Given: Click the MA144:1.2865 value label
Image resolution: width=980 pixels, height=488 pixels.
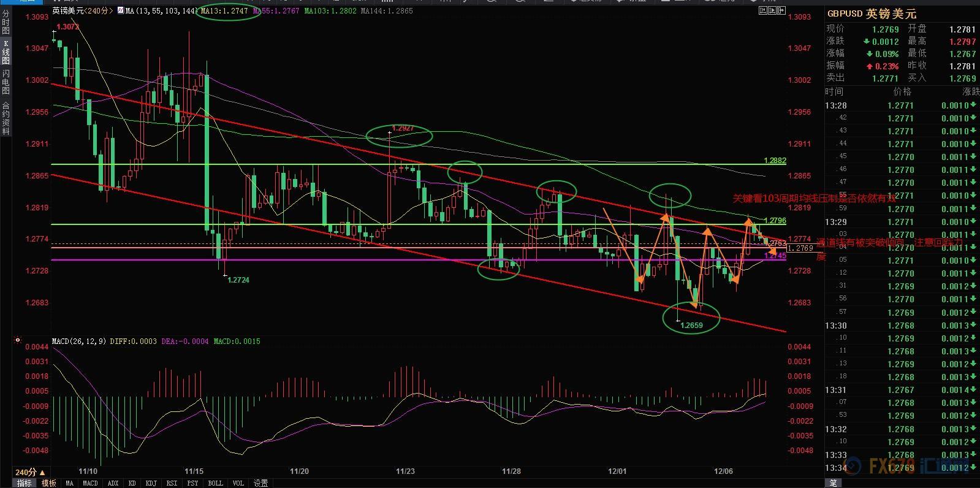Looking at the screenshot, I should point(387,11).
